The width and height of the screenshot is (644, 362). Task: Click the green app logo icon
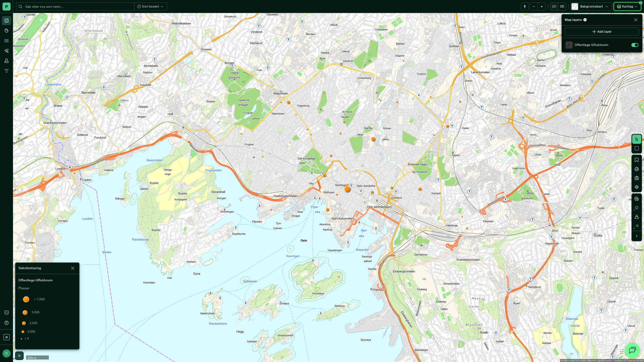coord(7,7)
